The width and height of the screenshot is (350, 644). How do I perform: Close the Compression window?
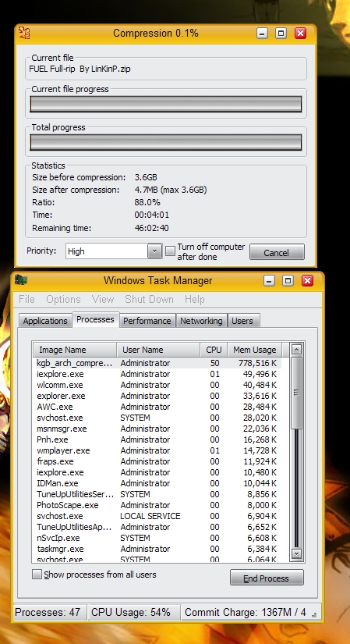[301, 34]
